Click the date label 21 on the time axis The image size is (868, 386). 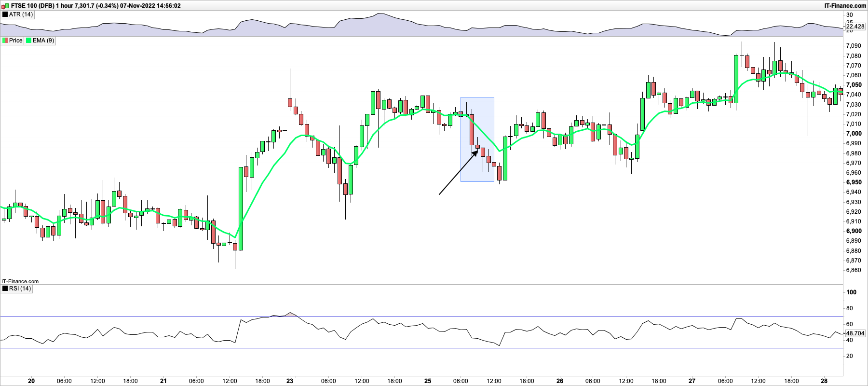[x=163, y=381]
